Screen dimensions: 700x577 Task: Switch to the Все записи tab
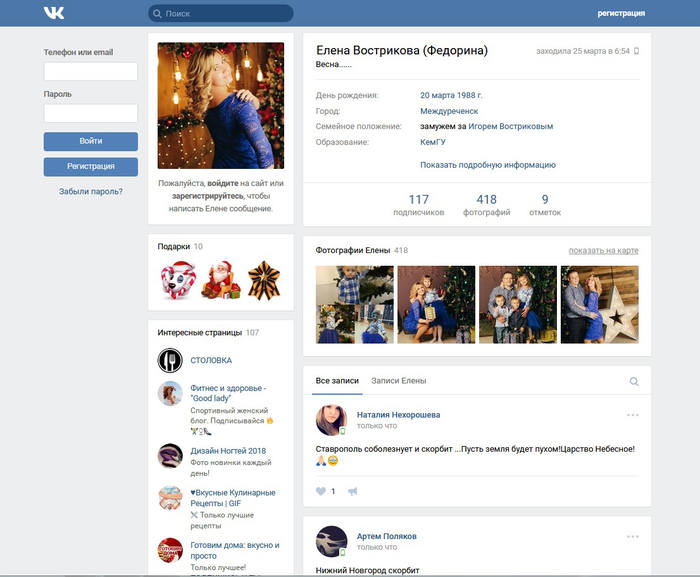(x=337, y=381)
